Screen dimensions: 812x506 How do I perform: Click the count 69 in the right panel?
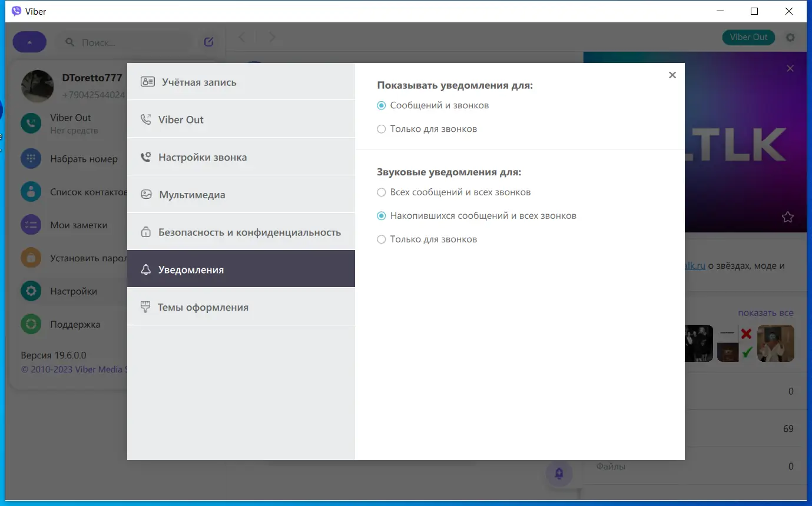(788, 429)
